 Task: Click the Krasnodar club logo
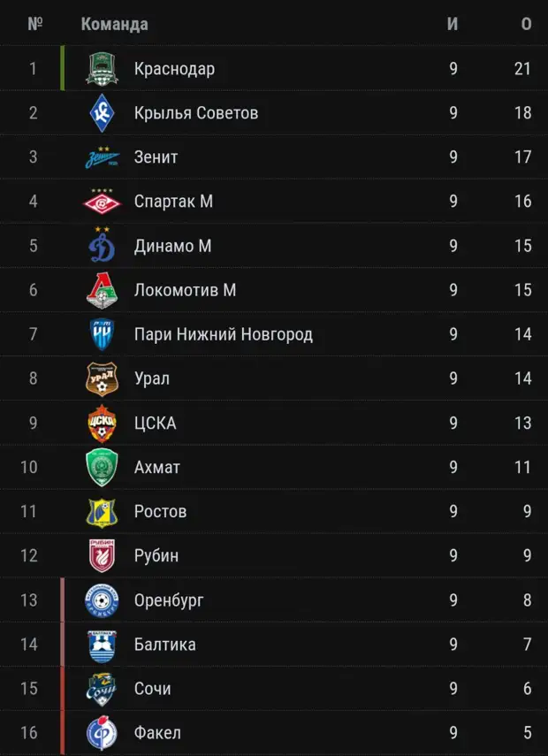click(x=102, y=69)
